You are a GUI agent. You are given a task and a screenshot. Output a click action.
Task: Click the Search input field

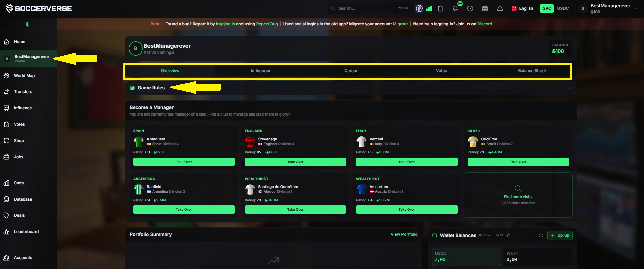coord(370,8)
